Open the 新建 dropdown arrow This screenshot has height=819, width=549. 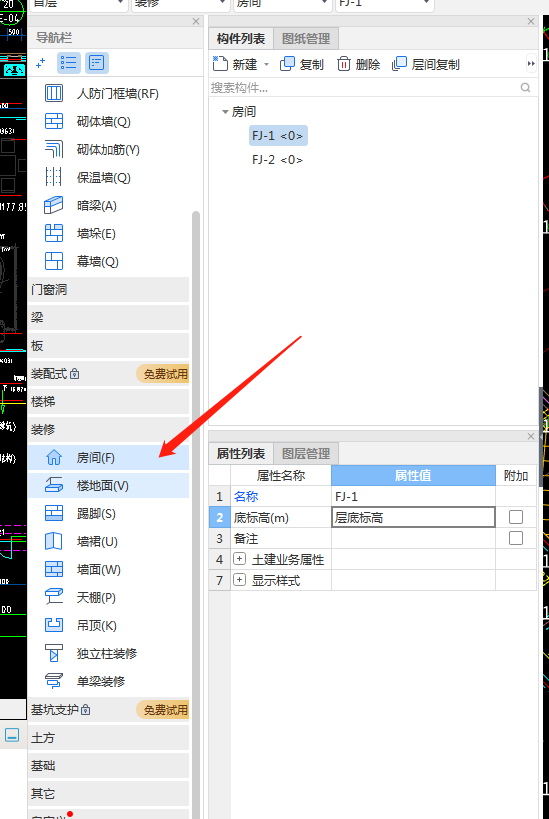[x=266, y=64]
